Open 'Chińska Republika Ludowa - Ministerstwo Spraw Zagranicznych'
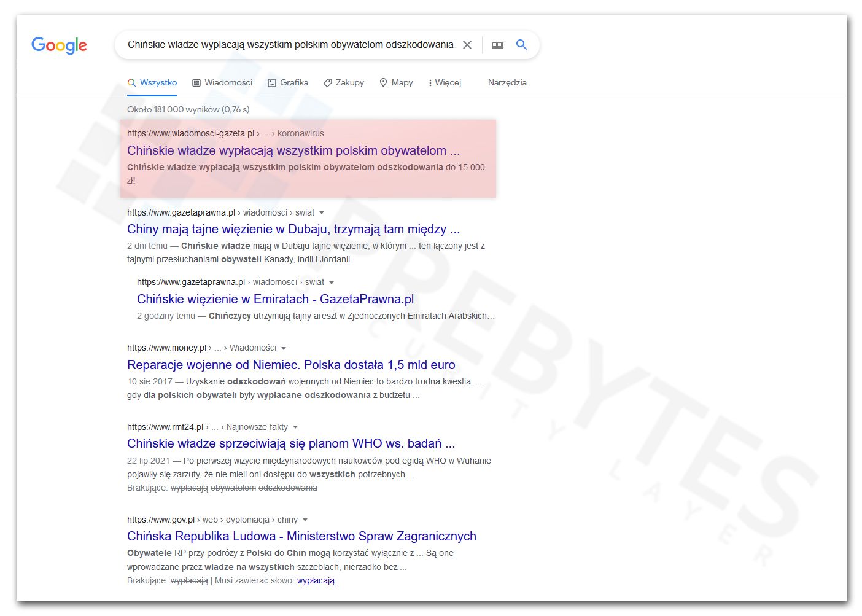The image size is (862, 616). (x=301, y=536)
